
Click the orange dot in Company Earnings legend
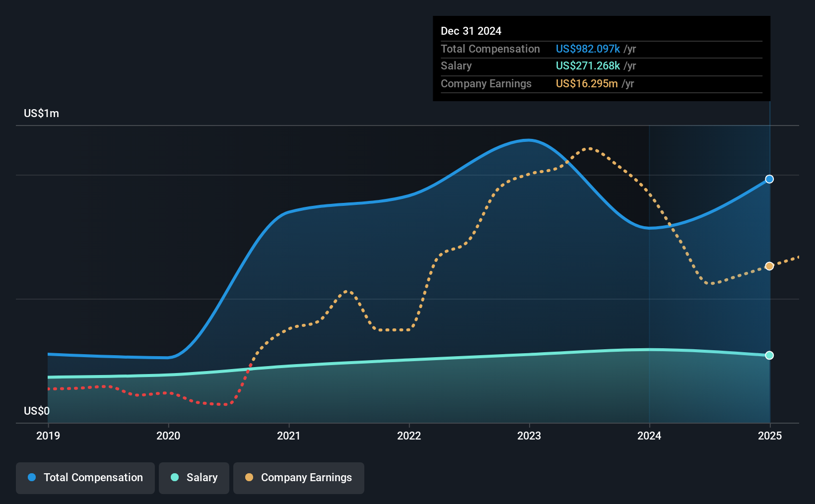click(x=249, y=477)
